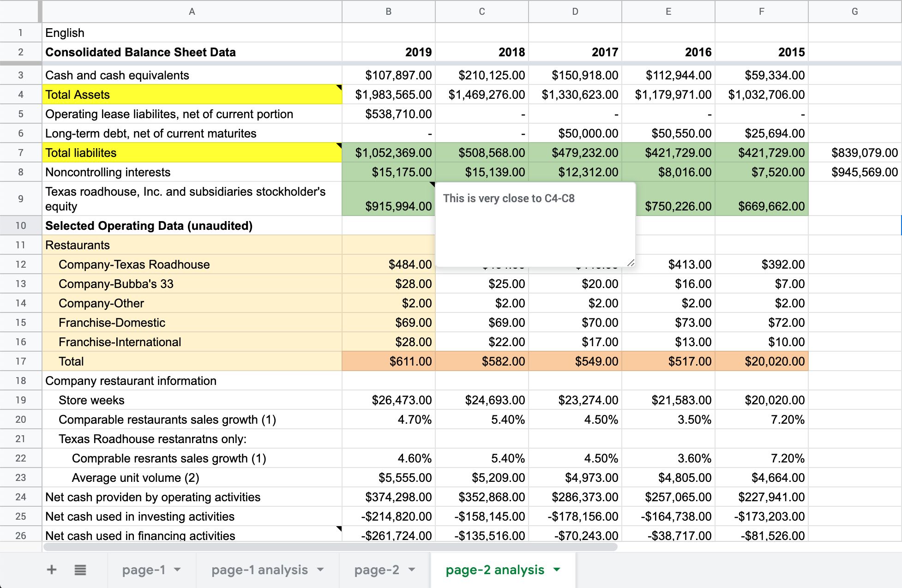Image resolution: width=902 pixels, height=588 pixels.
Task: Select cell showing $538,710.00
Action: (389, 114)
